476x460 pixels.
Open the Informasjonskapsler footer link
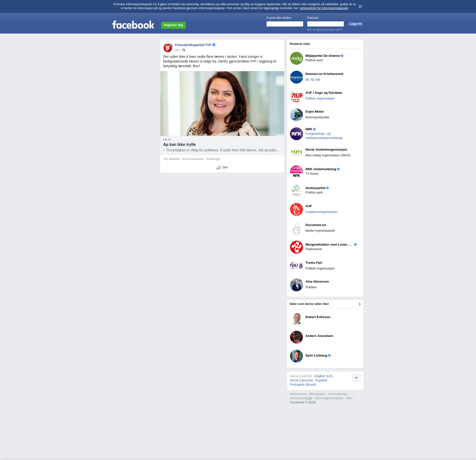pos(329,398)
